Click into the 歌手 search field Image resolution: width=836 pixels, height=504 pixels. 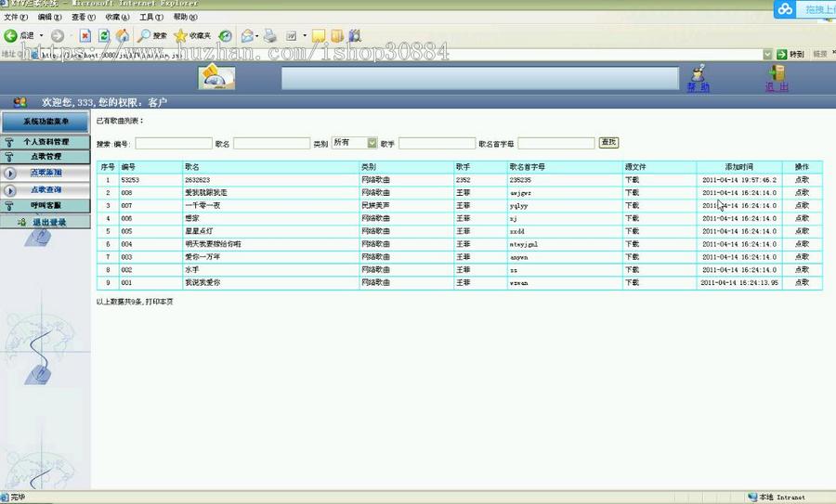pyautogui.click(x=437, y=143)
